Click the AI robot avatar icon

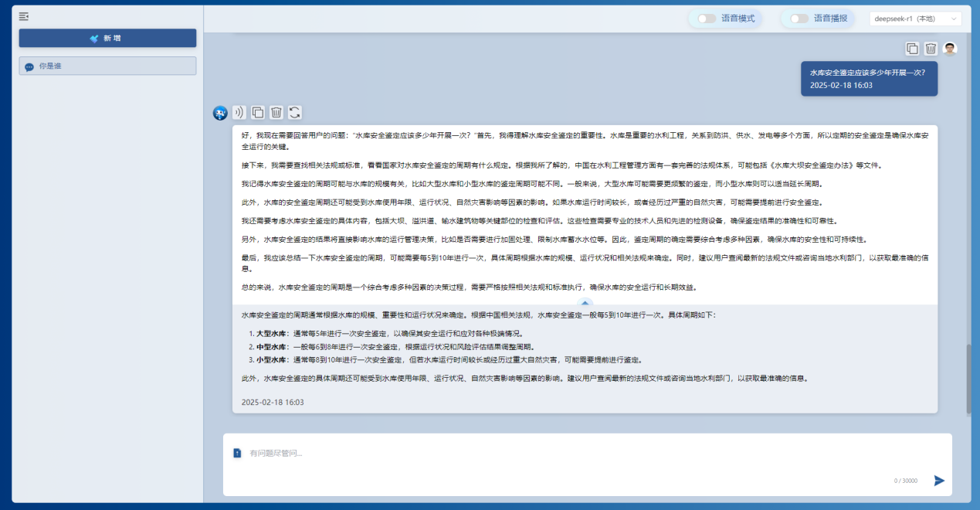(220, 114)
